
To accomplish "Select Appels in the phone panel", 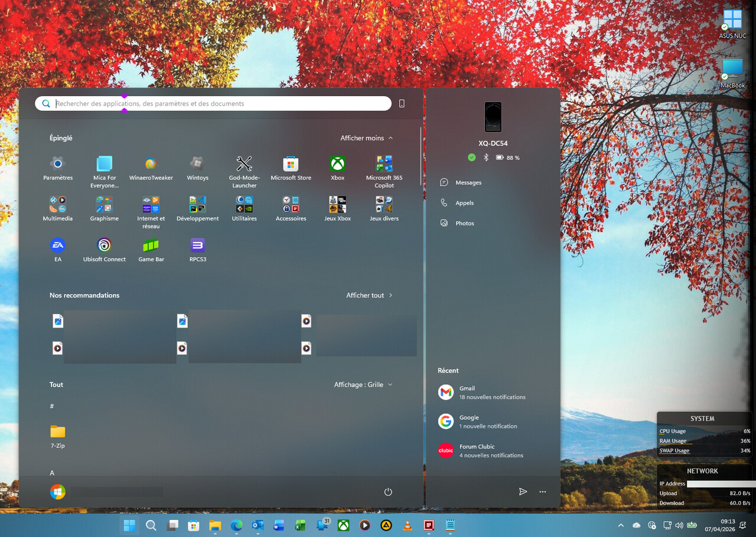I will [464, 203].
